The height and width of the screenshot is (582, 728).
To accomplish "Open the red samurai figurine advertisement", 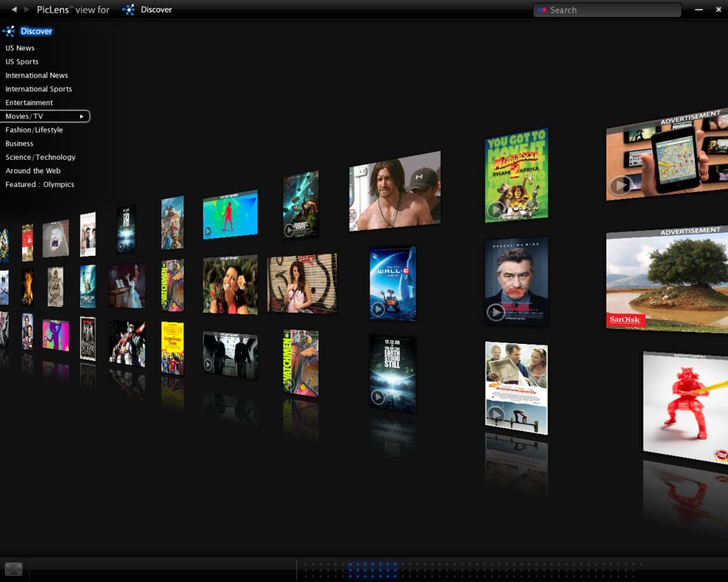I will pos(686,407).
